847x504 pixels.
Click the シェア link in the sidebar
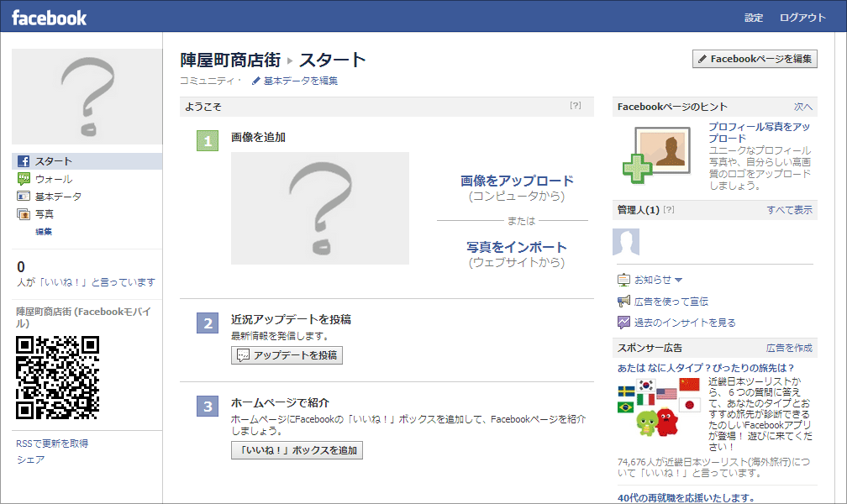click(31, 459)
